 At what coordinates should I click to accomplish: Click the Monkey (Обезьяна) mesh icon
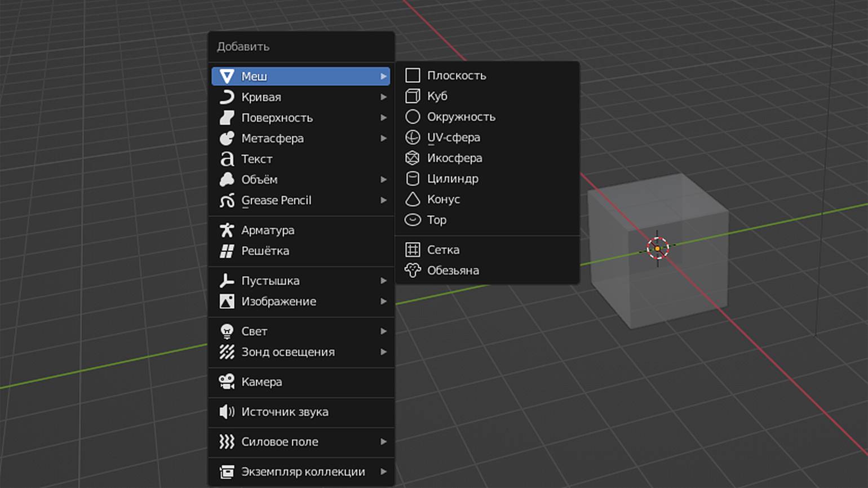(x=413, y=270)
